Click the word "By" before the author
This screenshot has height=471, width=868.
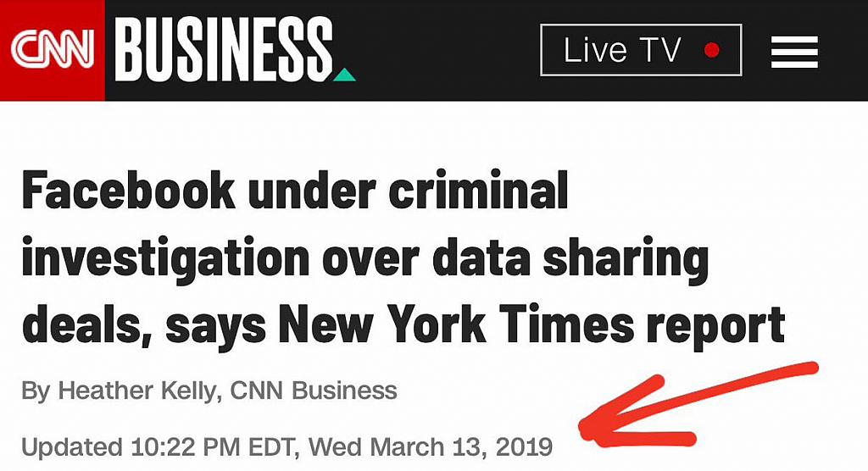(x=36, y=391)
